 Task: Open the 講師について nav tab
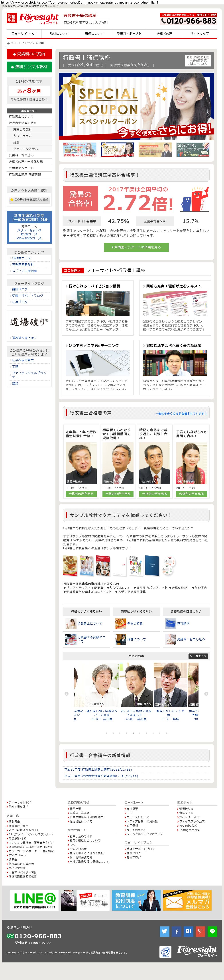coord(94,34)
